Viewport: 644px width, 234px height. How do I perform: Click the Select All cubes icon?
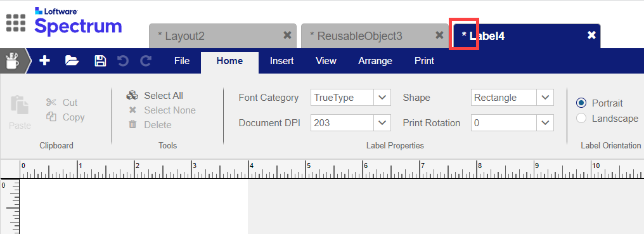[132, 95]
